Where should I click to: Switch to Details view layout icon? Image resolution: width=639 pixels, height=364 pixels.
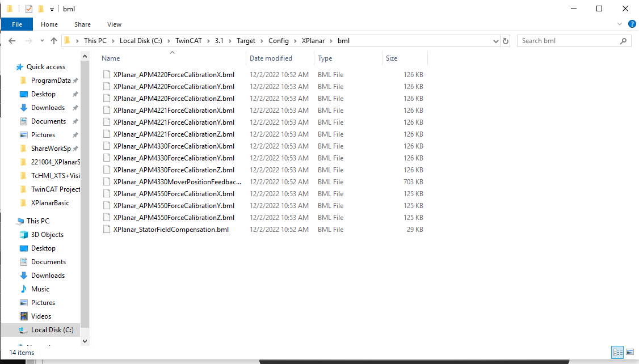coord(618,352)
